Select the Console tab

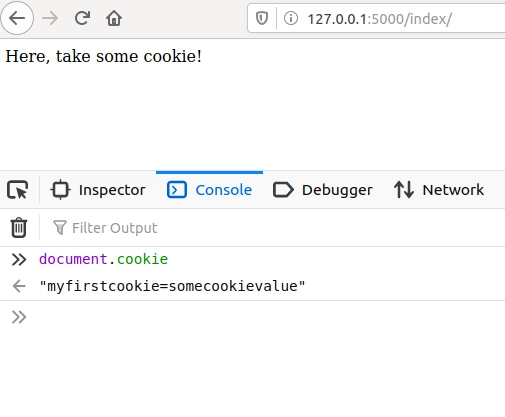[x=209, y=190]
